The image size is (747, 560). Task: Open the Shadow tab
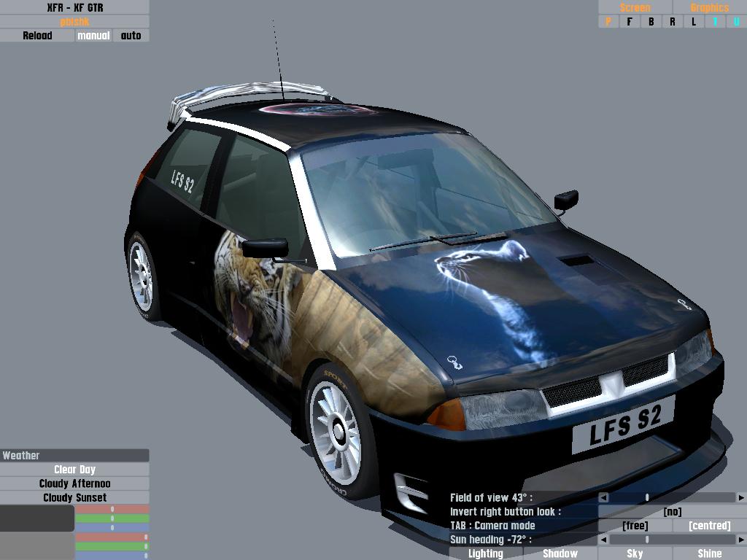click(x=560, y=553)
